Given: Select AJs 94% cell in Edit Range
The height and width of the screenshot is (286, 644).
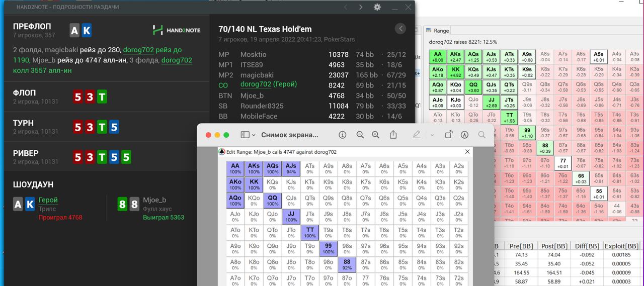Looking at the screenshot, I should click(x=291, y=169).
